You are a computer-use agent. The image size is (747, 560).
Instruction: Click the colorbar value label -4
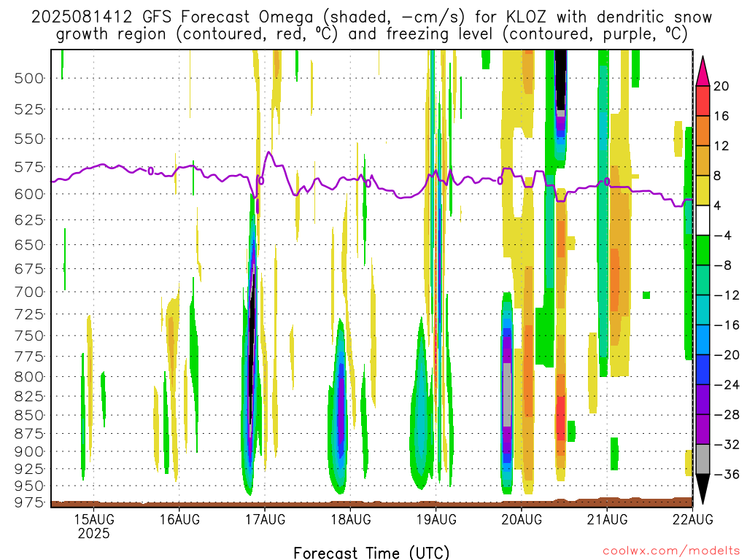pyautogui.click(x=722, y=236)
